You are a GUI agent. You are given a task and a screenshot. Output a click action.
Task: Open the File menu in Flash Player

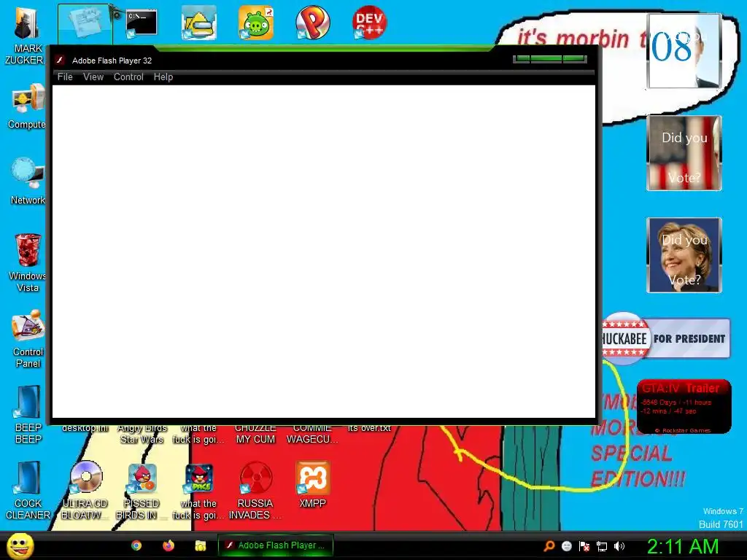(x=65, y=77)
